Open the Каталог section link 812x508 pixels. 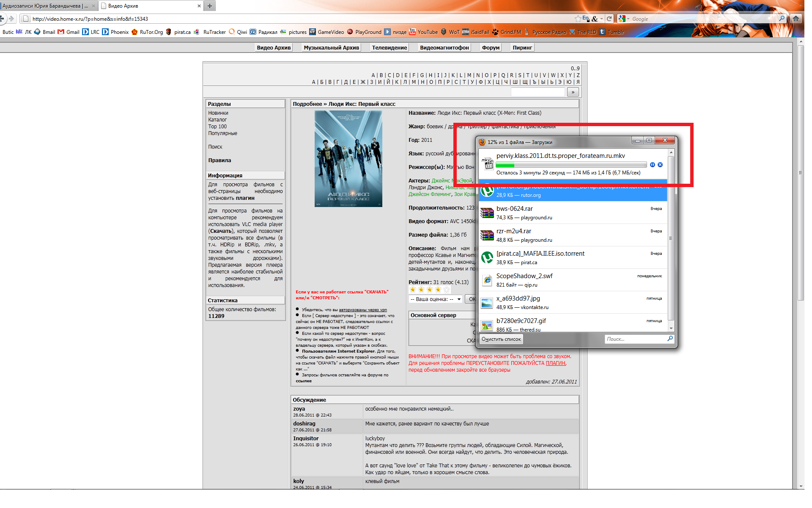pos(217,120)
